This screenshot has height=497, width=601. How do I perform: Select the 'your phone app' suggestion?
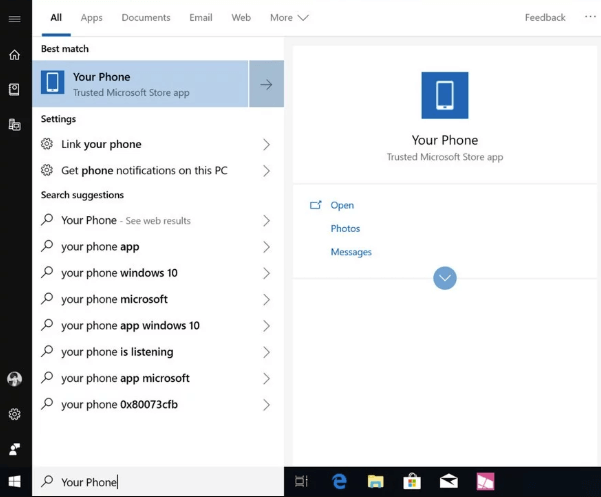(158, 247)
